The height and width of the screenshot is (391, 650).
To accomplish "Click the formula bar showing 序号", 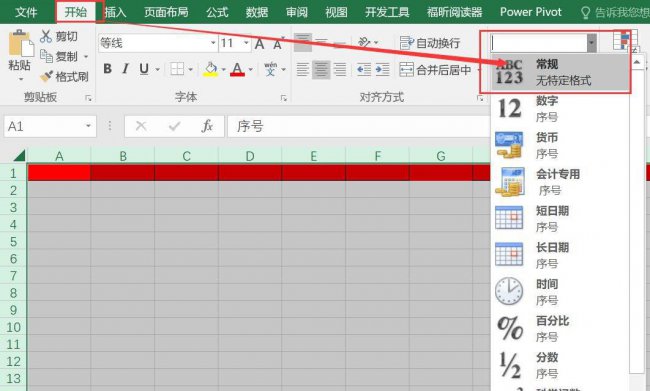I will click(x=359, y=126).
